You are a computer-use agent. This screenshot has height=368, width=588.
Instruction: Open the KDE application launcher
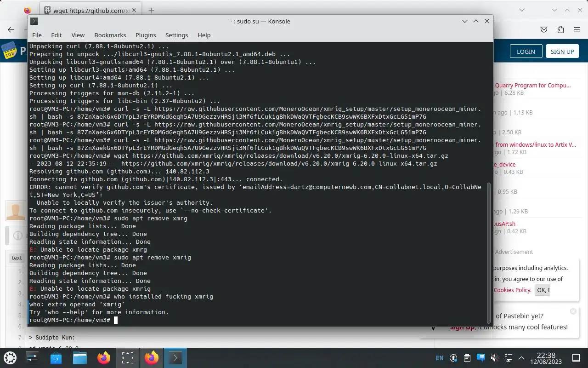pyautogui.click(x=10, y=357)
